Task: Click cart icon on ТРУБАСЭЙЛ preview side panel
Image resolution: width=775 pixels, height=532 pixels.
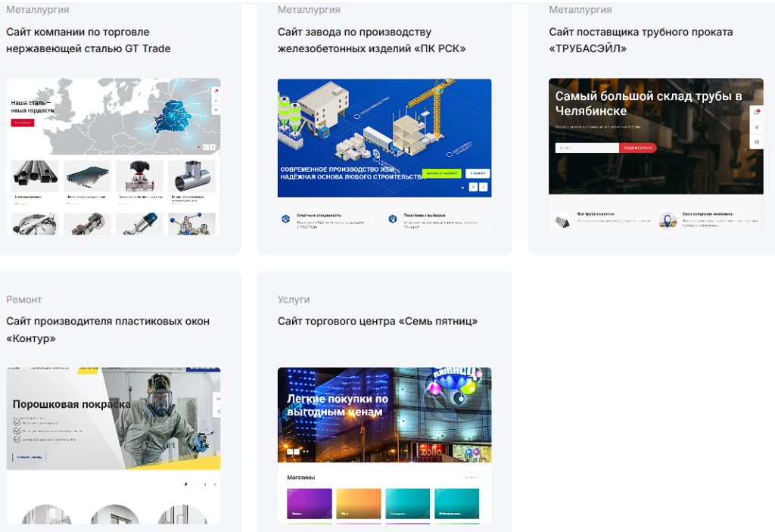Action: click(x=758, y=112)
